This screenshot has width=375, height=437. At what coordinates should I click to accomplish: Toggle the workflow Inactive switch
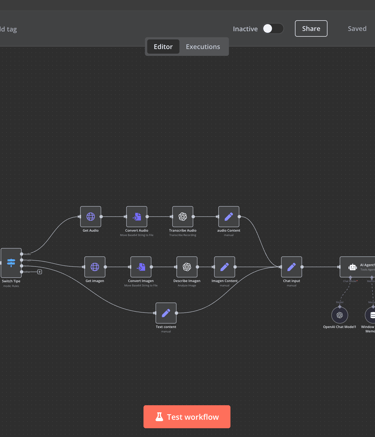tap(273, 29)
